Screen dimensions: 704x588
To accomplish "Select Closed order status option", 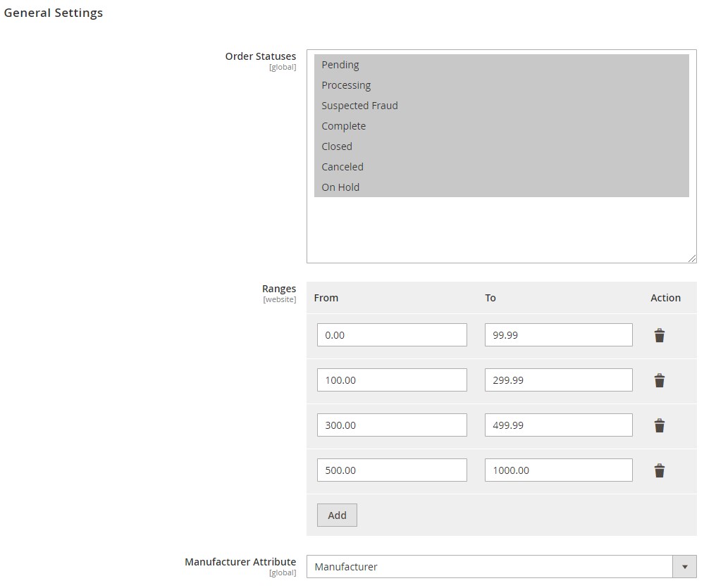I will (501, 146).
